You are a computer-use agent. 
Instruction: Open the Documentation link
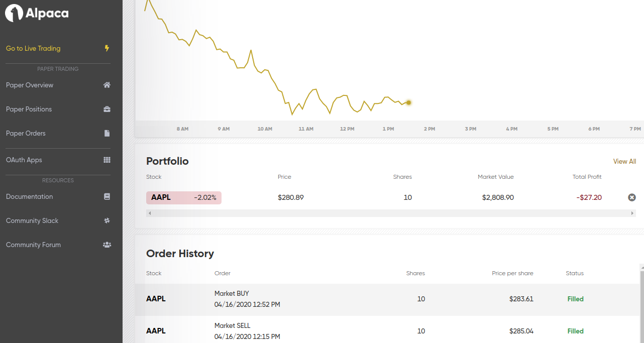29,196
